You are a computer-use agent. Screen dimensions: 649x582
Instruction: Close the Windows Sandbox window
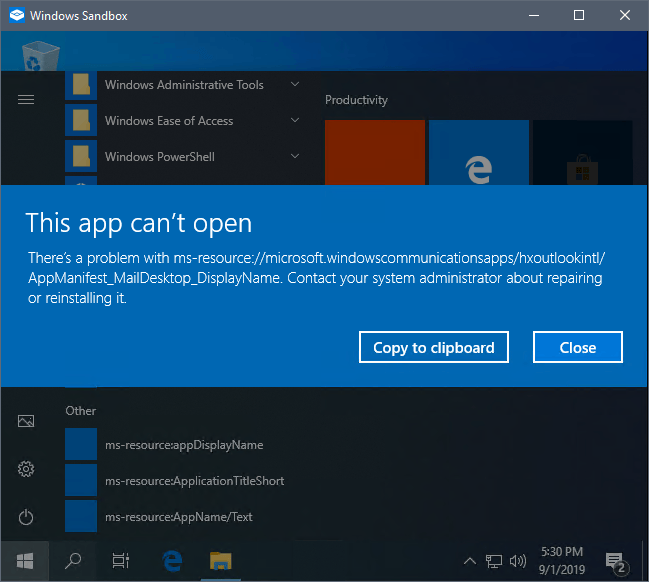tap(625, 15)
